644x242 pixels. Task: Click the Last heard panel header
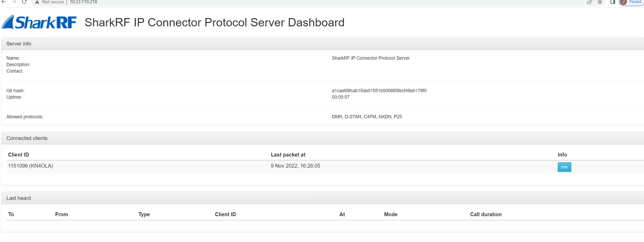(x=323, y=198)
